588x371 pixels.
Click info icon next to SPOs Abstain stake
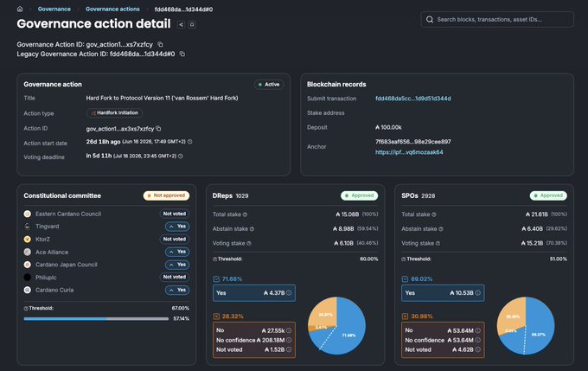point(441,229)
